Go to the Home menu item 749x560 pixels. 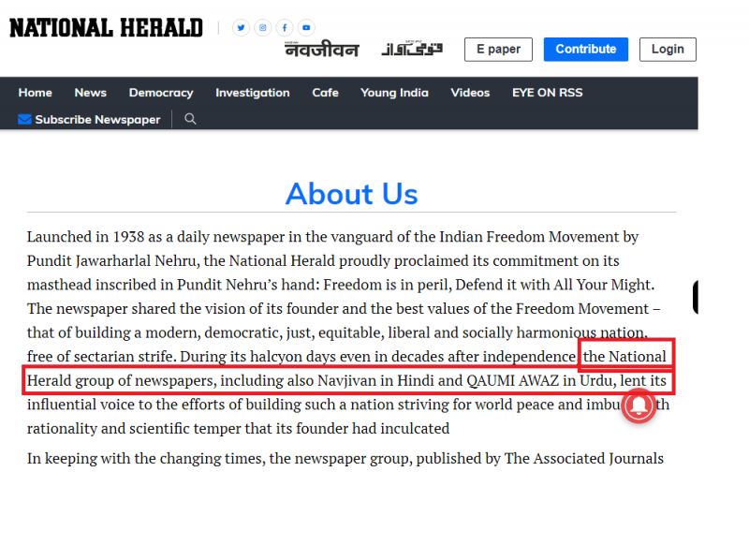click(x=36, y=93)
